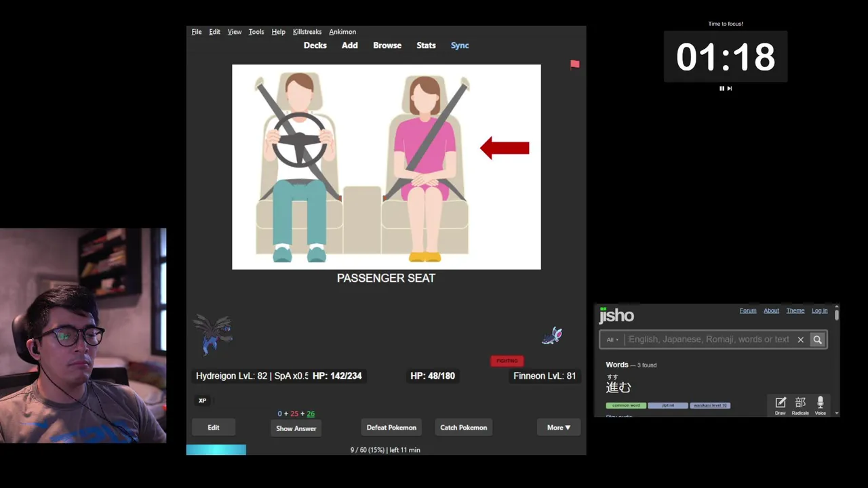Click the XP label
The image size is (868, 488).
(x=202, y=401)
